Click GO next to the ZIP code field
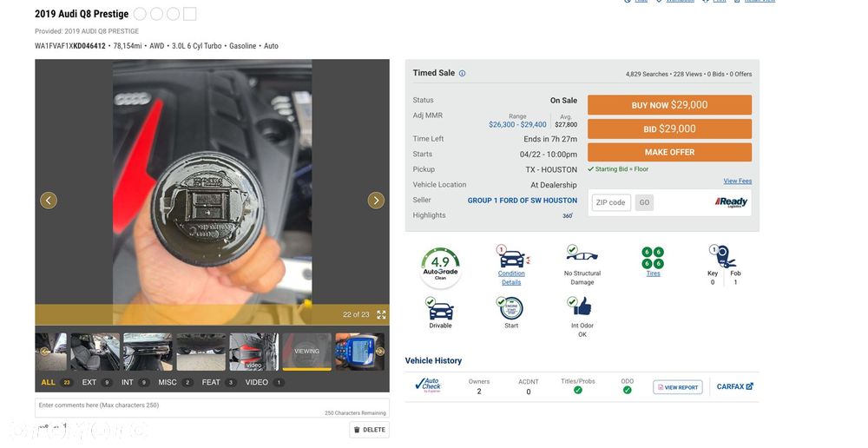868x448 pixels. point(644,202)
